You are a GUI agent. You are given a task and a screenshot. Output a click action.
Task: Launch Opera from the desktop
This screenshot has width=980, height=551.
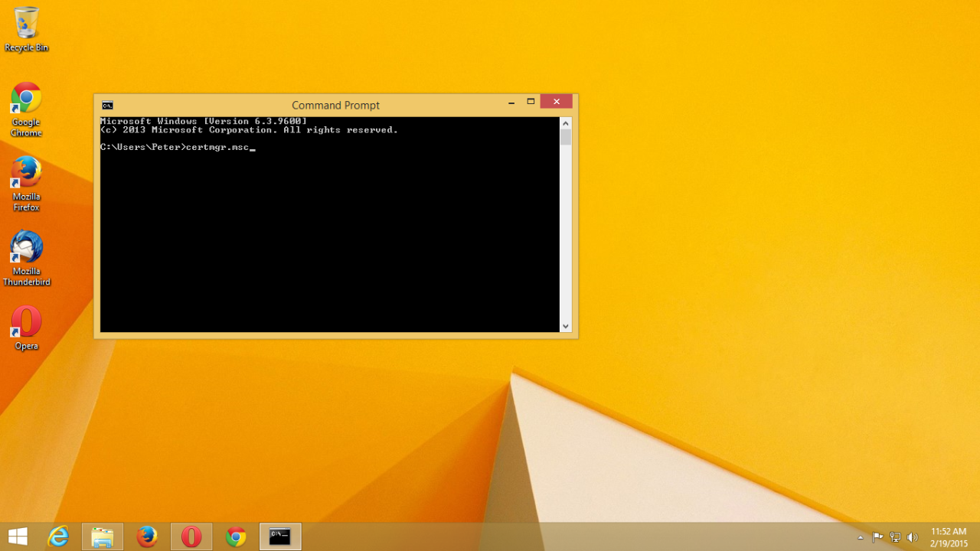click(x=26, y=322)
